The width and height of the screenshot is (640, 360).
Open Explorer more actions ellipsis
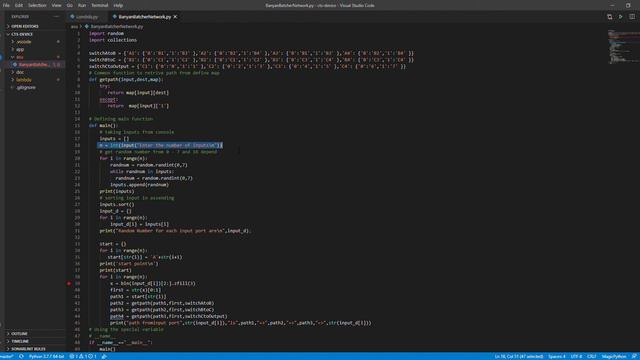click(x=56, y=17)
